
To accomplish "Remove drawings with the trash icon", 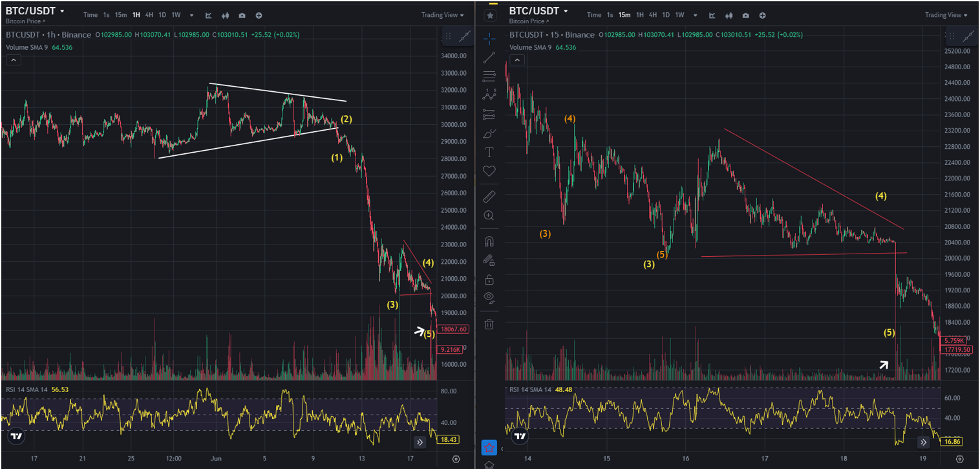I will (x=489, y=323).
